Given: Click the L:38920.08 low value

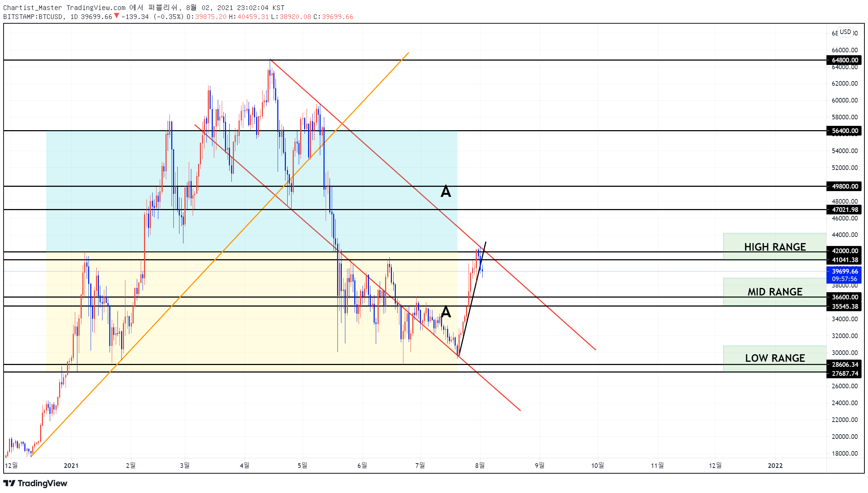Looking at the screenshot, I should tap(291, 16).
